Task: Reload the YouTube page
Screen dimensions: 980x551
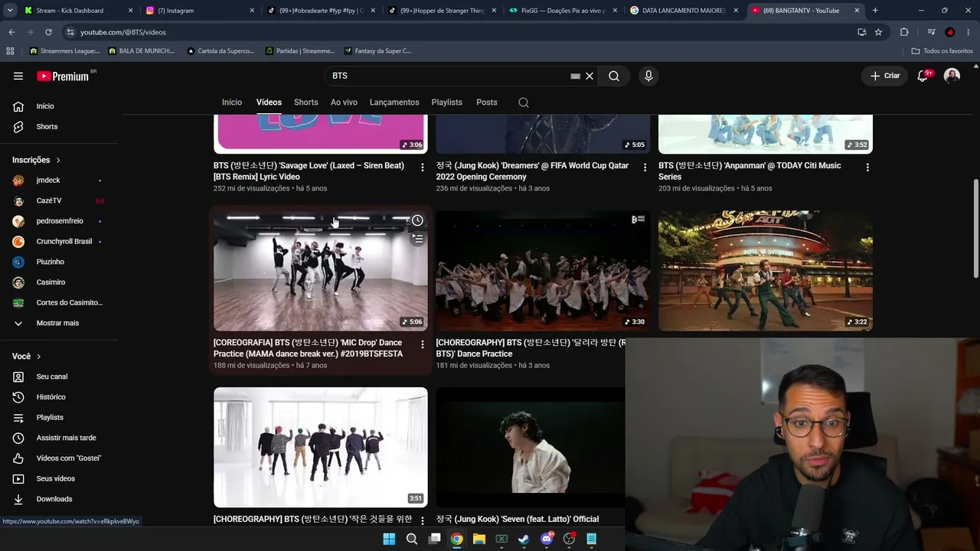Action: 48,32
